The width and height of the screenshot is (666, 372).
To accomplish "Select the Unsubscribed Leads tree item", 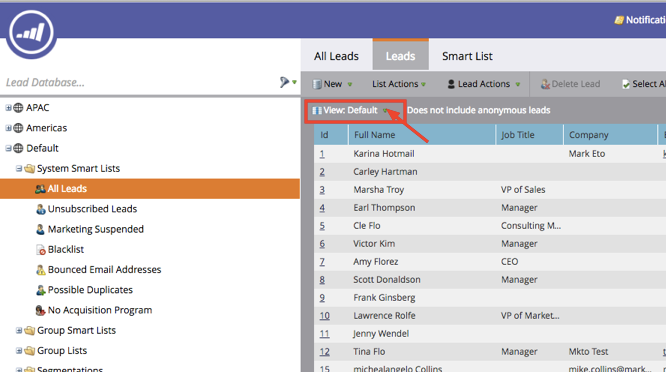I will (x=92, y=209).
